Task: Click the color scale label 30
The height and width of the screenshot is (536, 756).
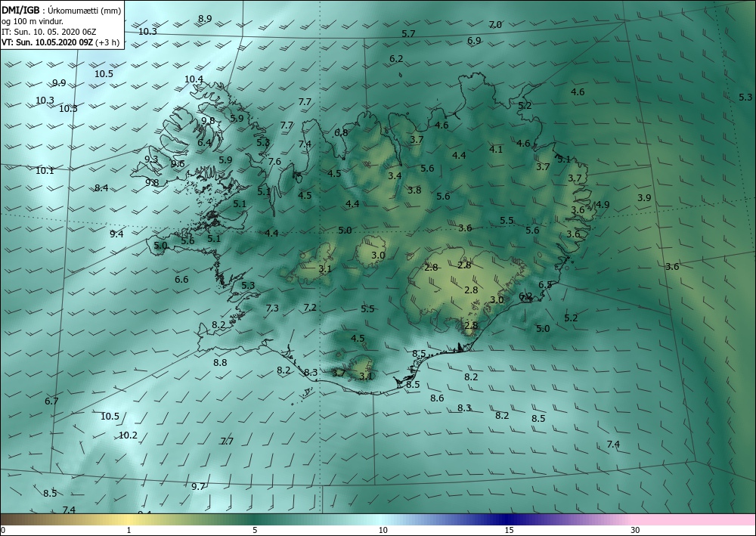Action: [636, 530]
